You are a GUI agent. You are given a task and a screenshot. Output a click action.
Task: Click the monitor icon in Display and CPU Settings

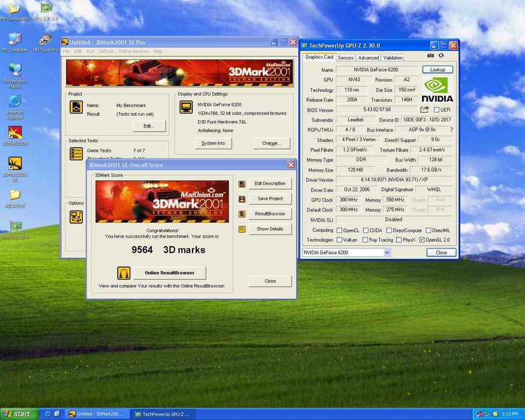[186, 107]
